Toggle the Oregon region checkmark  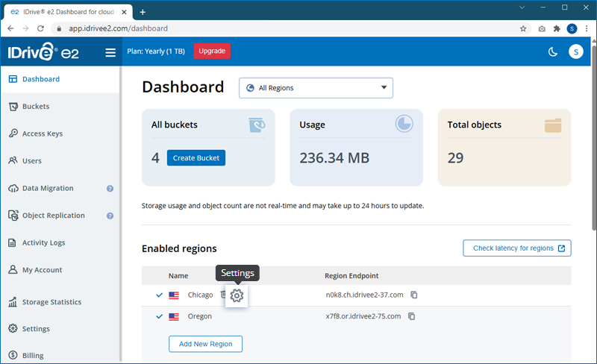[x=160, y=316]
